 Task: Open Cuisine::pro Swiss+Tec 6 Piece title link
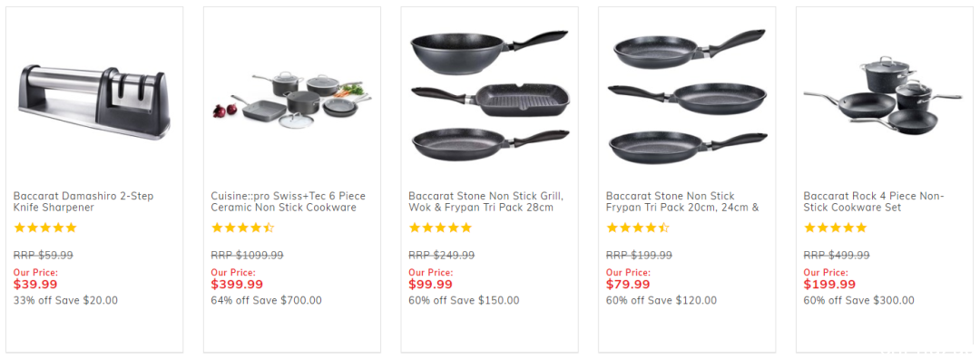coord(289,201)
